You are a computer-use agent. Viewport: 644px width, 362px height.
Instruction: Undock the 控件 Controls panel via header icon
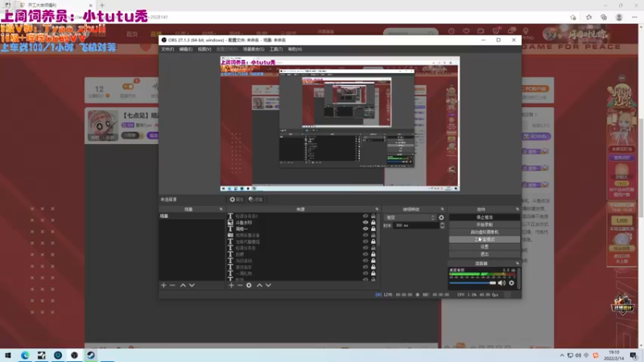pyautogui.click(x=517, y=209)
